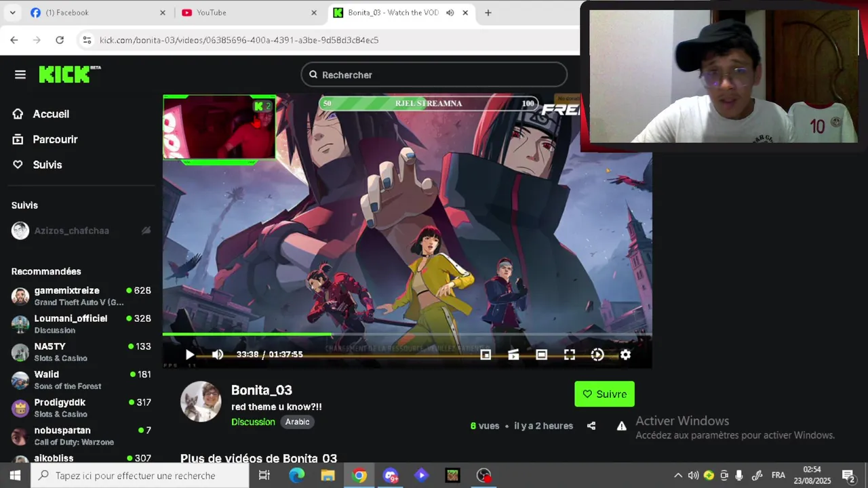Open the Windows Start menu
Viewport: 868px width, 488px height.
coord(15,475)
